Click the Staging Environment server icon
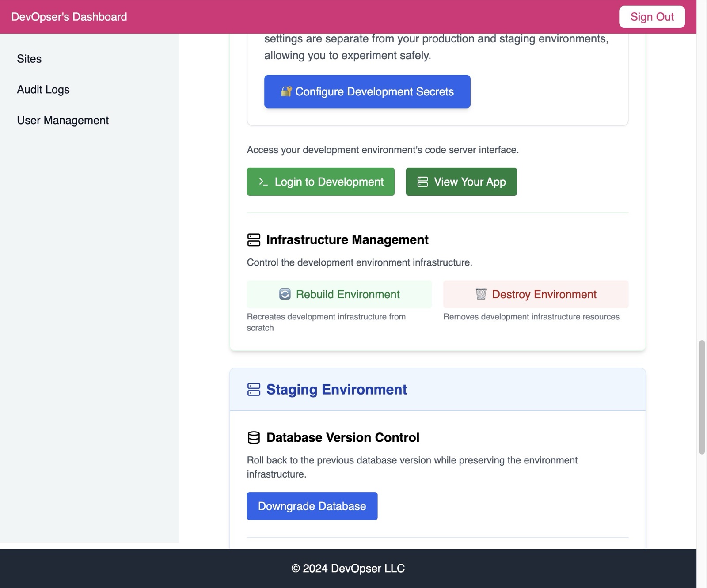The width and height of the screenshot is (707, 588). pos(254,390)
